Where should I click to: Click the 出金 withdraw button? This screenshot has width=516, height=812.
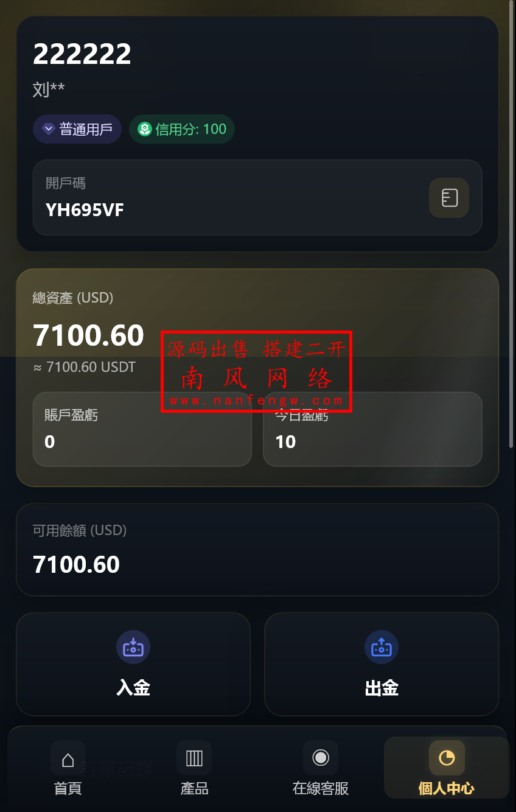tap(382, 664)
